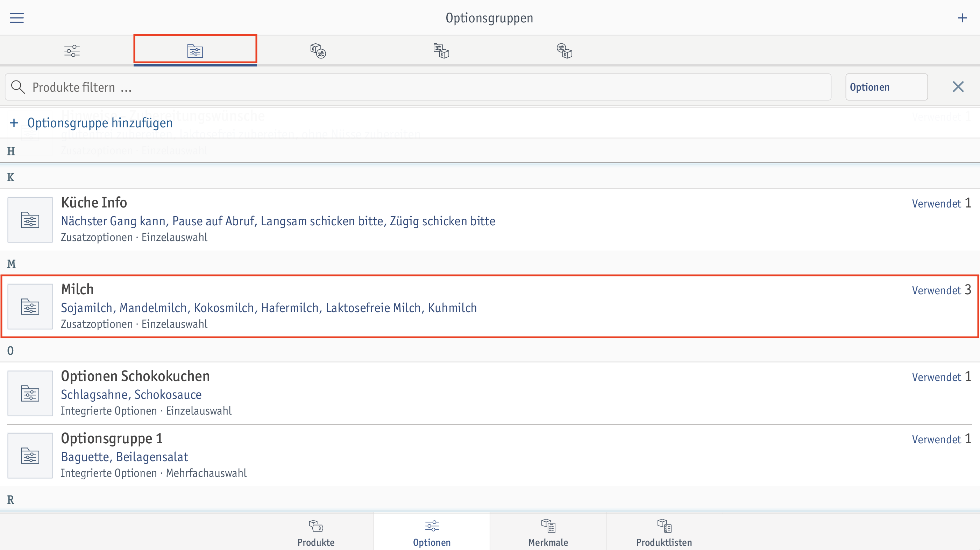Open the options-to-product price tab icon
The image size is (980, 550).
click(564, 51)
